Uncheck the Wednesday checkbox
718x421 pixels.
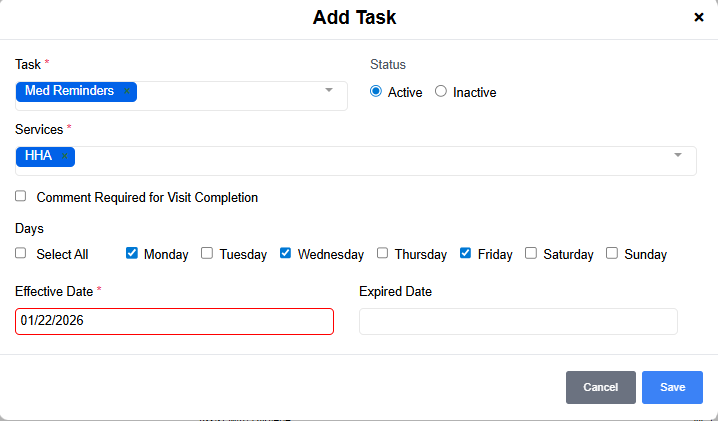pyautogui.click(x=285, y=253)
